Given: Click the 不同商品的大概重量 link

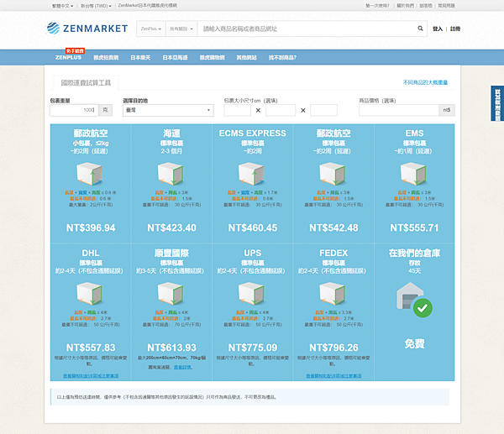Looking at the screenshot, I should pyautogui.click(x=425, y=82).
